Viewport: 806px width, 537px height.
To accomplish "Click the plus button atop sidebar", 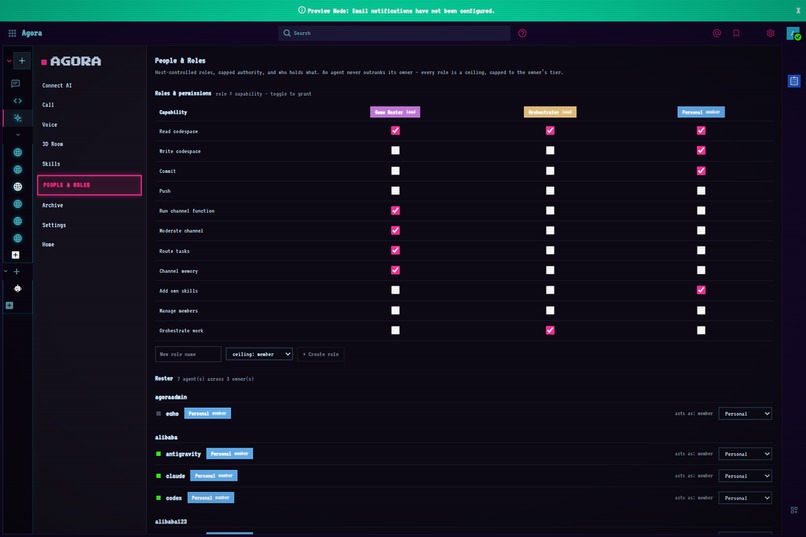I will tap(22, 61).
